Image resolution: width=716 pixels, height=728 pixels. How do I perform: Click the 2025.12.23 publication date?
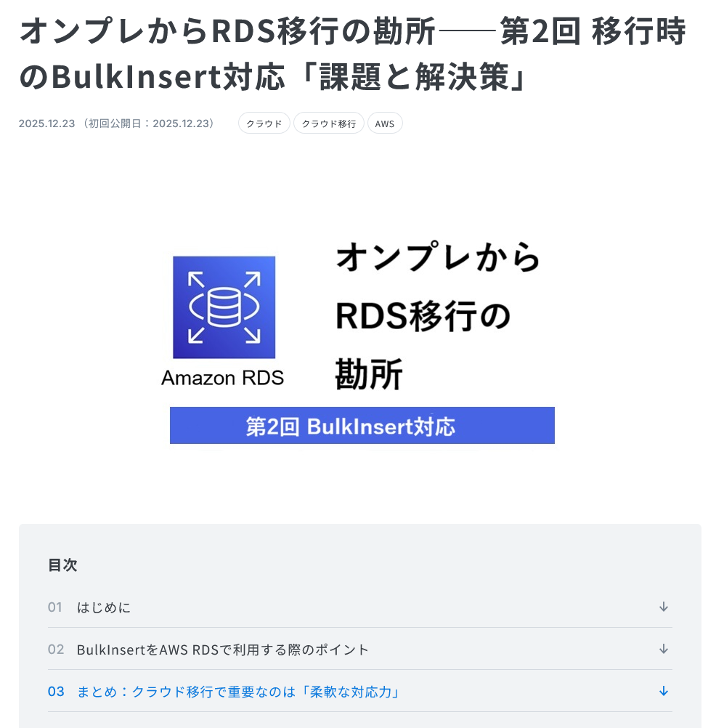tap(46, 124)
